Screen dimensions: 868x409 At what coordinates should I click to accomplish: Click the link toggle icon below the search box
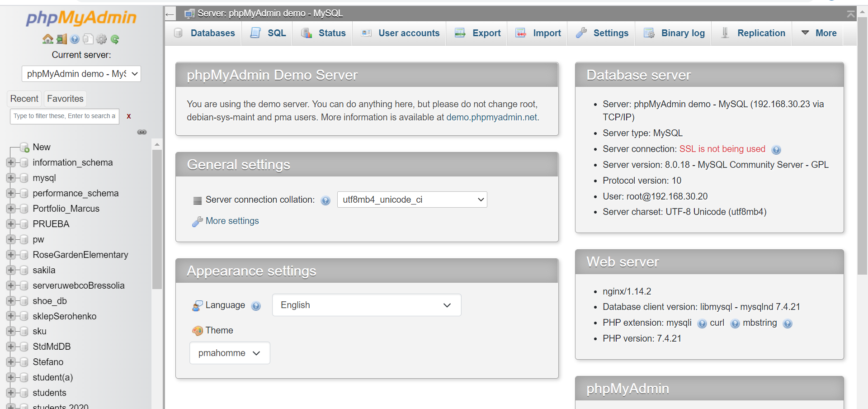(142, 132)
